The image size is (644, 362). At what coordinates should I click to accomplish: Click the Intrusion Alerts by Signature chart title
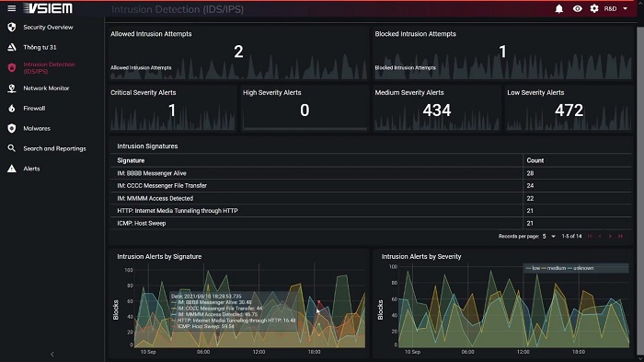[x=159, y=256]
